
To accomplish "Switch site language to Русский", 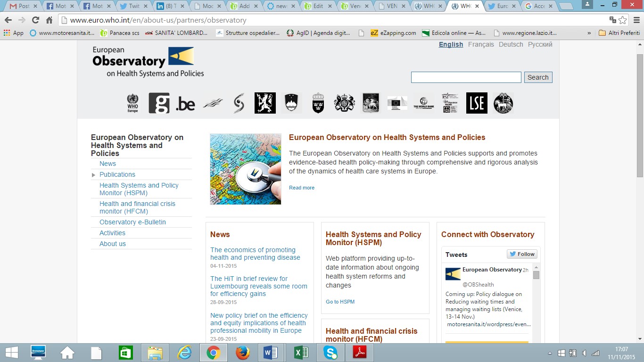I will (x=540, y=44).
